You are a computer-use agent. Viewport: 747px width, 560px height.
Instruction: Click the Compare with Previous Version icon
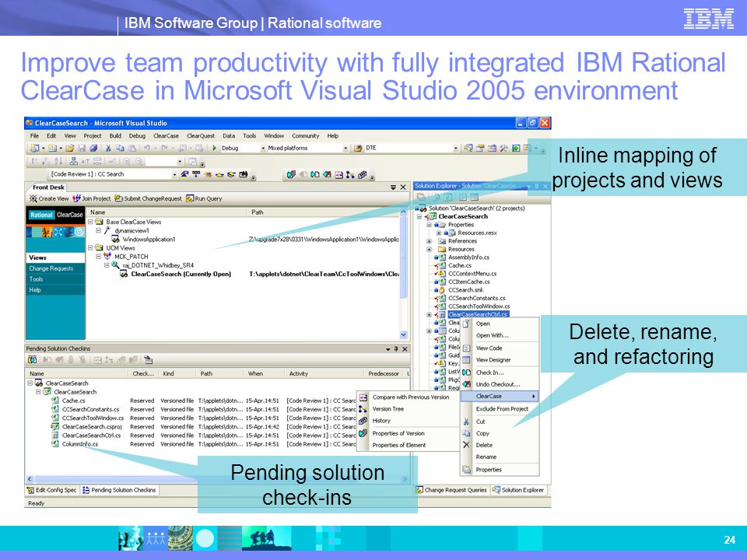click(x=363, y=397)
